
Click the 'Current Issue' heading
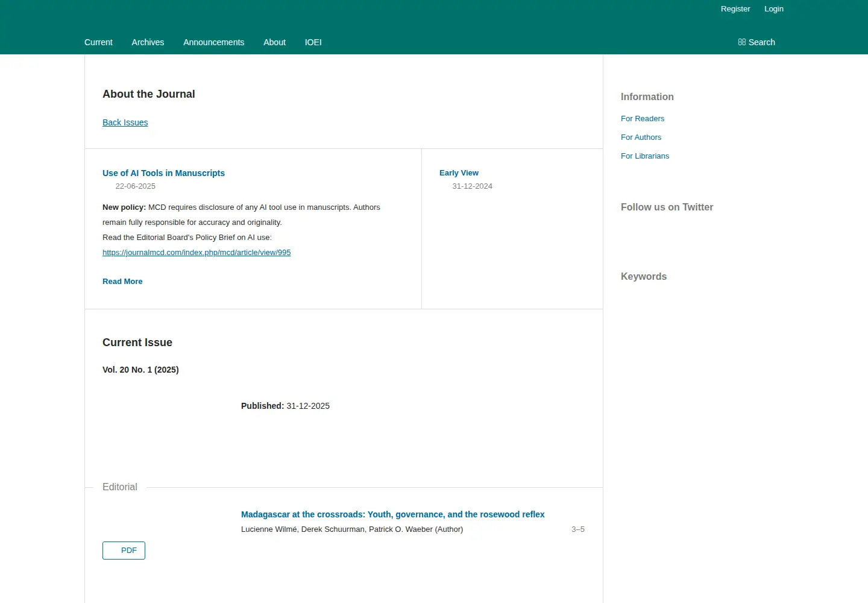tap(137, 343)
